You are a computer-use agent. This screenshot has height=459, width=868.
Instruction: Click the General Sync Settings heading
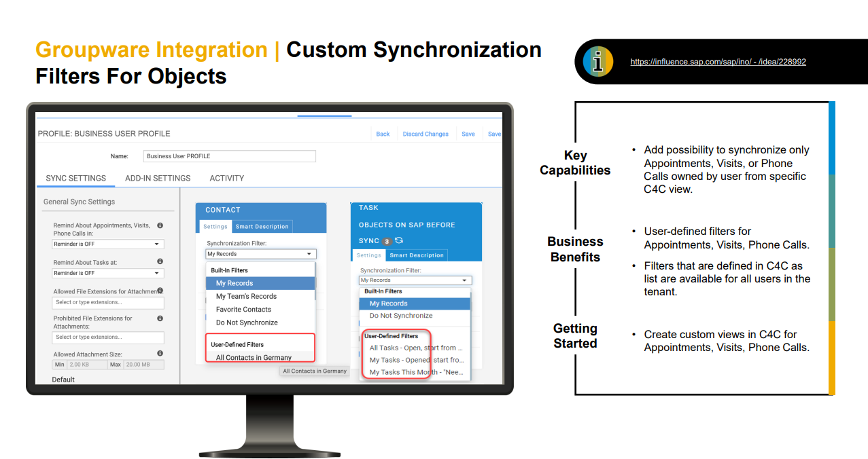pyautogui.click(x=79, y=202)
